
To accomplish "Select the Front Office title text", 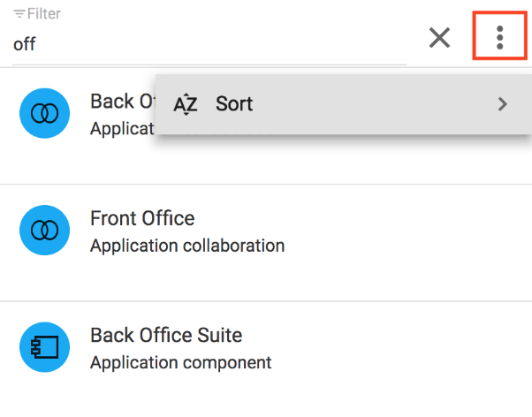I will (142, 218).
